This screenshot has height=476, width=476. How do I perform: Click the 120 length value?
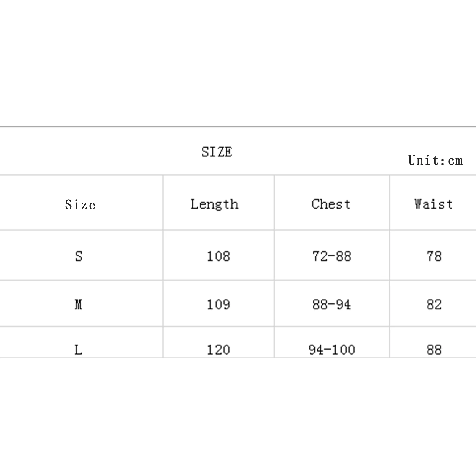pos(218,350)
